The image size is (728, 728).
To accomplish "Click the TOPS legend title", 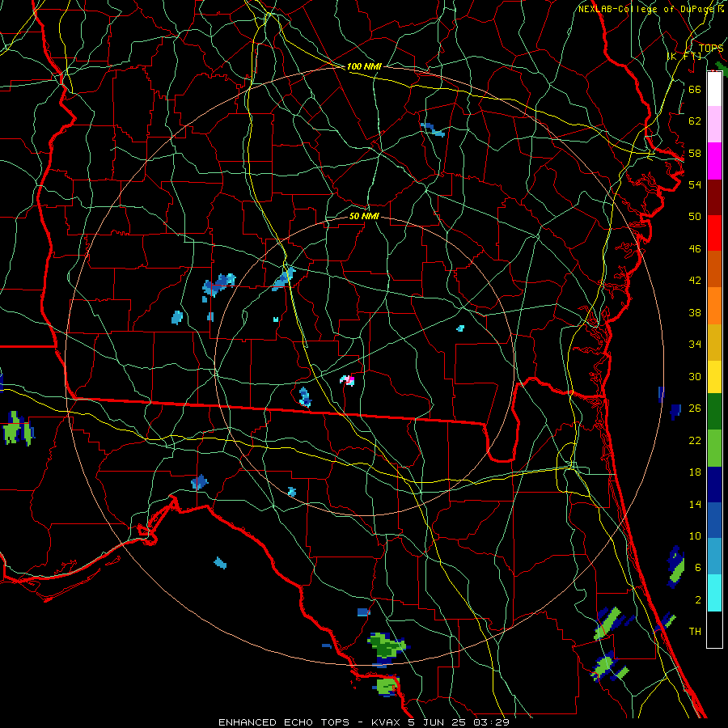I will 711,49.
